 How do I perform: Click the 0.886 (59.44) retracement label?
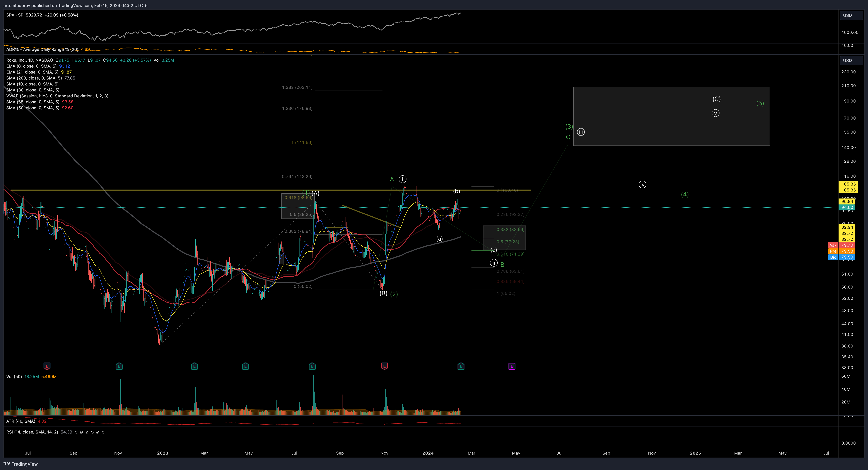pos(510,282)
